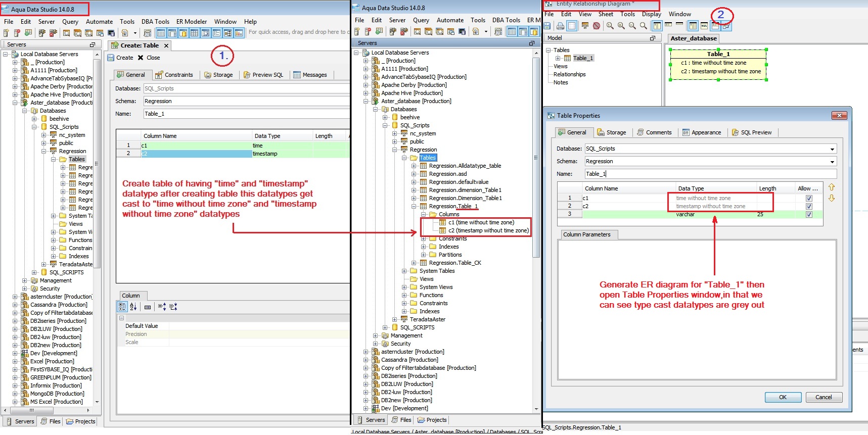Toggle Allow checkbox for column c1
The height and width of the screenshot is (435, 868).
coord(809,199)
